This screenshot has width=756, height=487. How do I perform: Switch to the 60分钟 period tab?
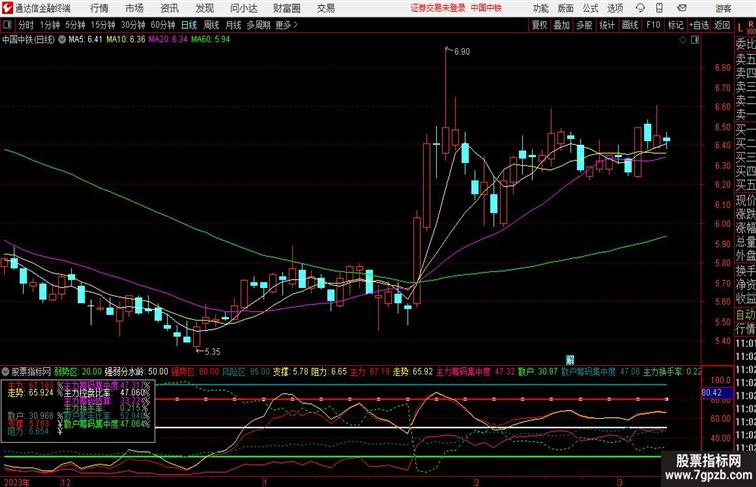click(x=162, y=25)
